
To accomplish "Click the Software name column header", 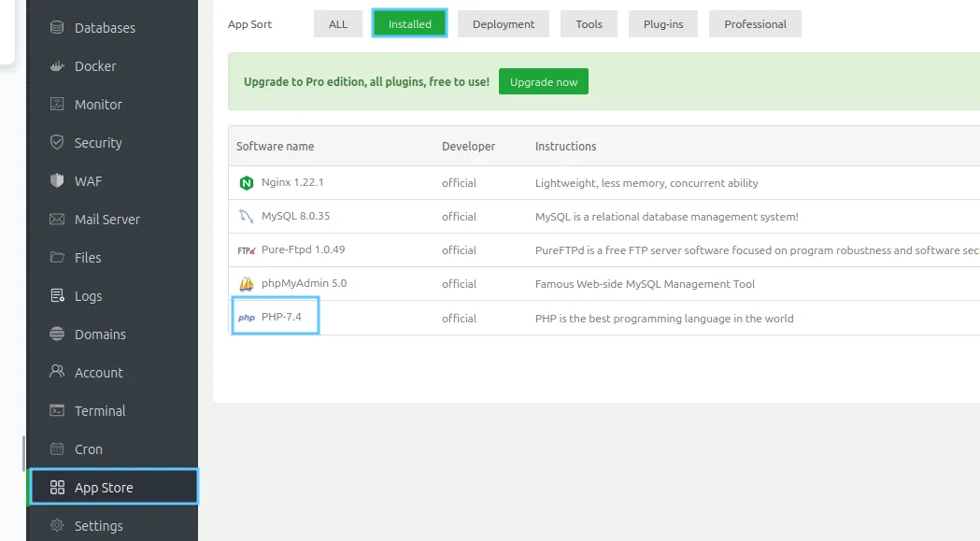I will (x=275, y=146).
